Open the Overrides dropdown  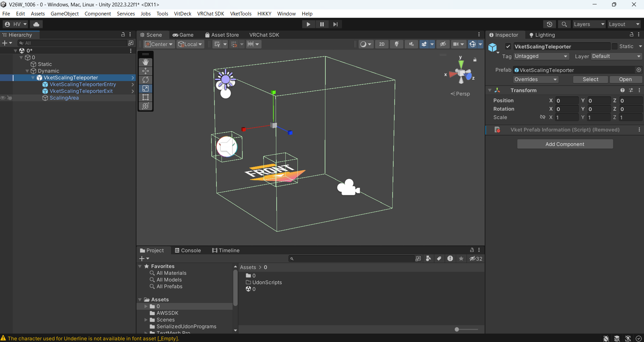(536, 79)
